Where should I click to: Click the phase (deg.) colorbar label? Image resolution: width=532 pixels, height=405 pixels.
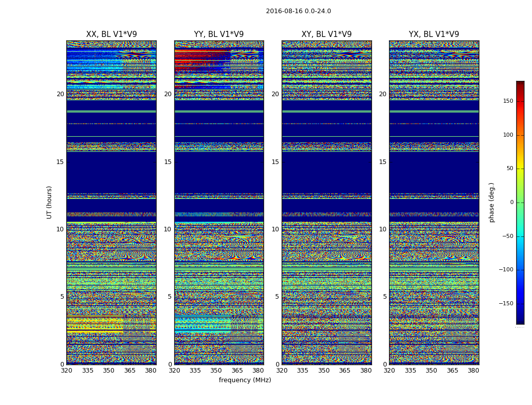point(491,202)
